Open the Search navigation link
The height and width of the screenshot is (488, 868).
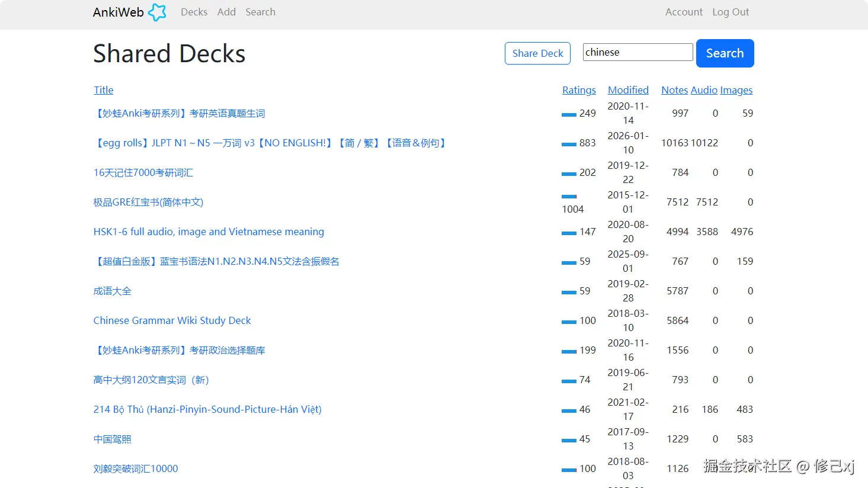point(260,12)
